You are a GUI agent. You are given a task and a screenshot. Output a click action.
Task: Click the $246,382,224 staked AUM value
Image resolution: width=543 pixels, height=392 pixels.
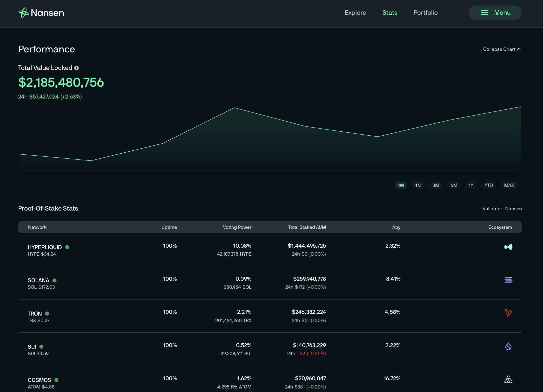309,312
